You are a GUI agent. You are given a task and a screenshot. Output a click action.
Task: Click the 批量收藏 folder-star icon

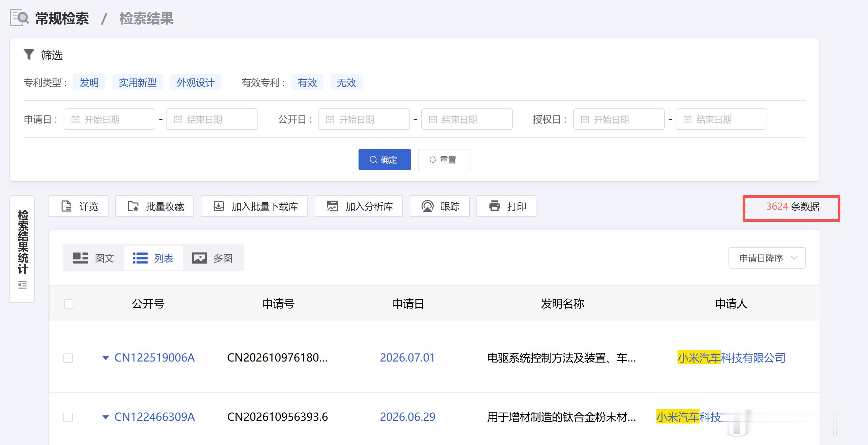[x=133, y=206]
